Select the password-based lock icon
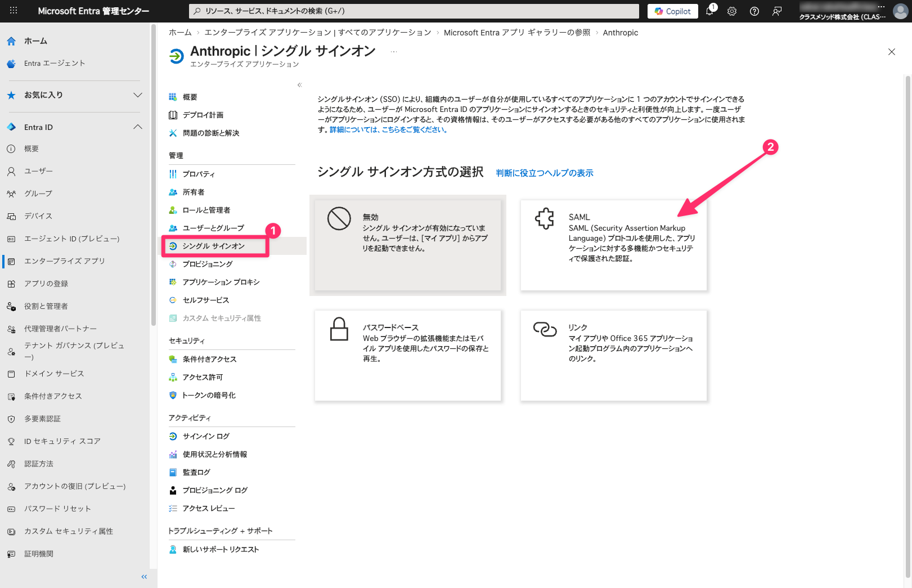The width and height of the screenshot is (912, 588). pos(339,329)
